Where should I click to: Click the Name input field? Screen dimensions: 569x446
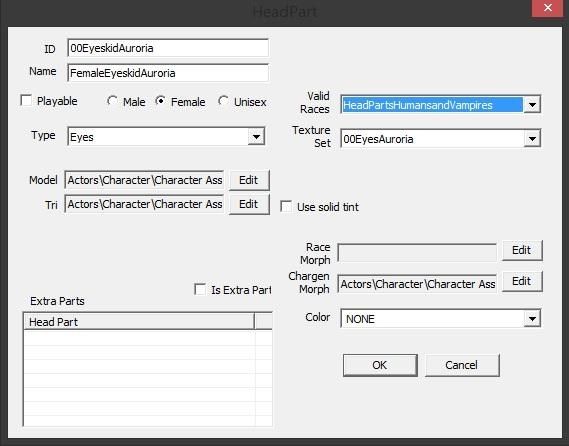point(168,73)
